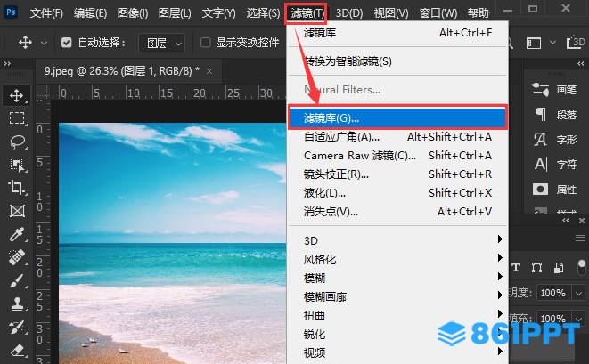Select the History Brush tool

[x=17, y=328]
